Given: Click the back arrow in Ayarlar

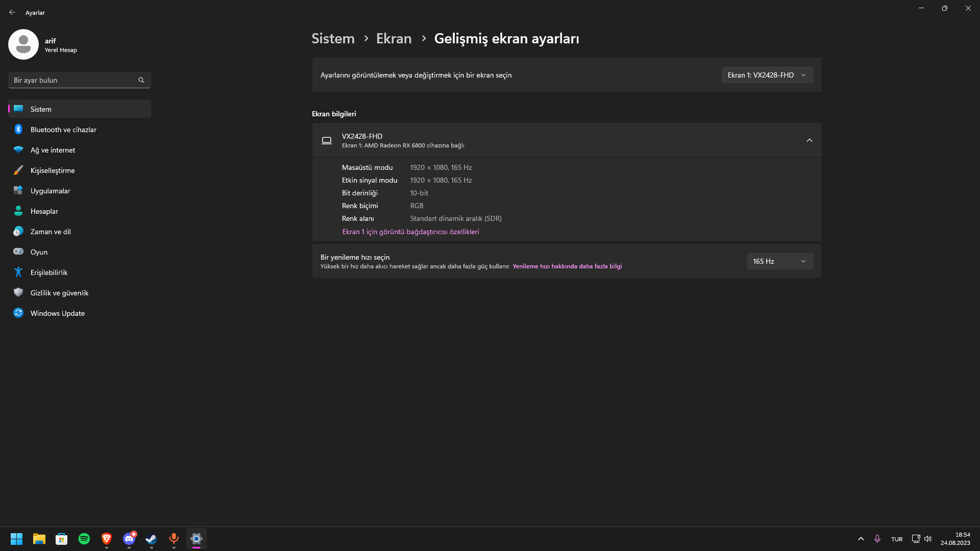Looking at the screenshot, I should (12, 12).
